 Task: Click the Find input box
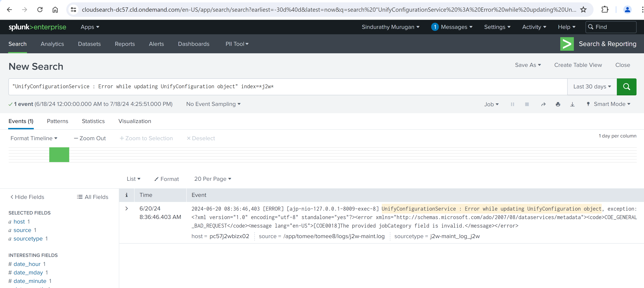(611, 27)
